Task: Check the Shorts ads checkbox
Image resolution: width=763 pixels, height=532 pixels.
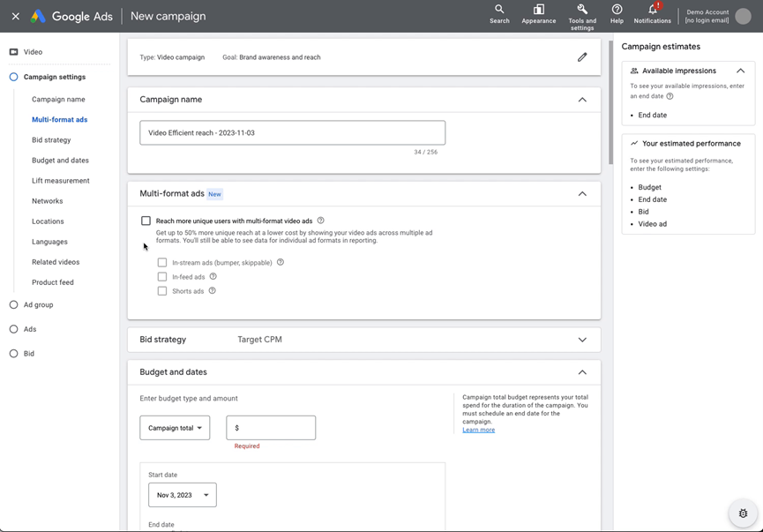Action: coord(162,291)
